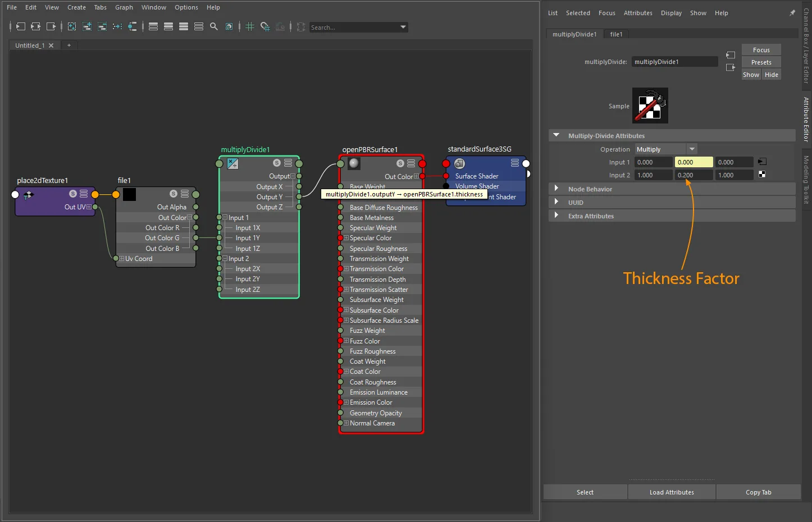Open the Operation dropdown showing Multiply
812x522 pixels.
[x=666, y=149]
